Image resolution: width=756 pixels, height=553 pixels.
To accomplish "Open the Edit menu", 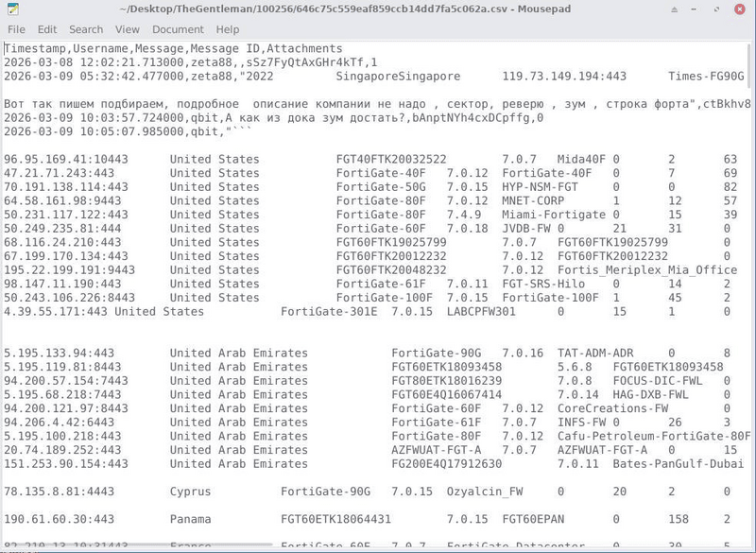I will [47, 29].
